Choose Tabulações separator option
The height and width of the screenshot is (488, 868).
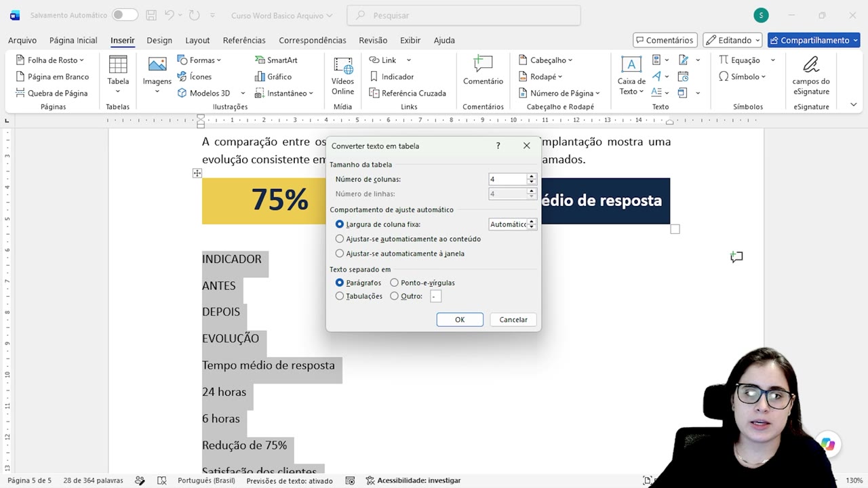(x=359, y=296)
